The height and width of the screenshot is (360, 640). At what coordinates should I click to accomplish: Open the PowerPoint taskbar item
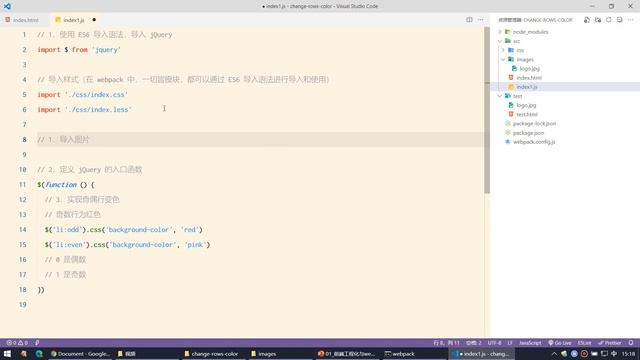[x=346, y=354]
